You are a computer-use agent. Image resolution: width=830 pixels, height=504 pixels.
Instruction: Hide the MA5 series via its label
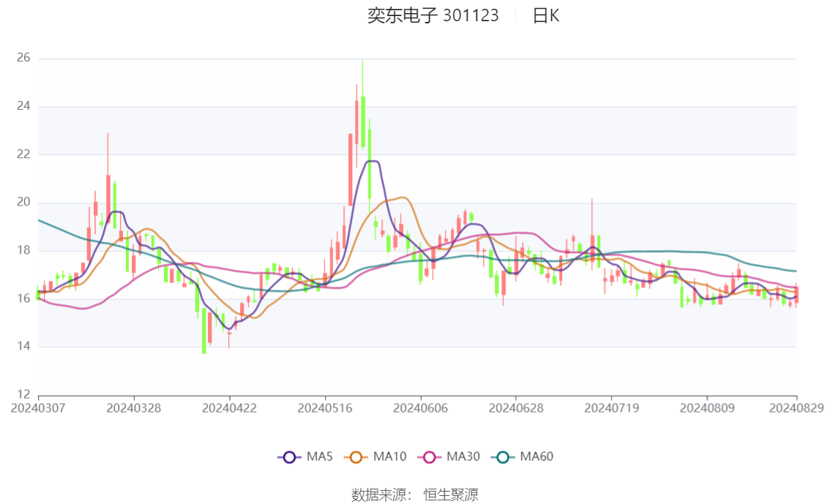[x=320, y=456]
